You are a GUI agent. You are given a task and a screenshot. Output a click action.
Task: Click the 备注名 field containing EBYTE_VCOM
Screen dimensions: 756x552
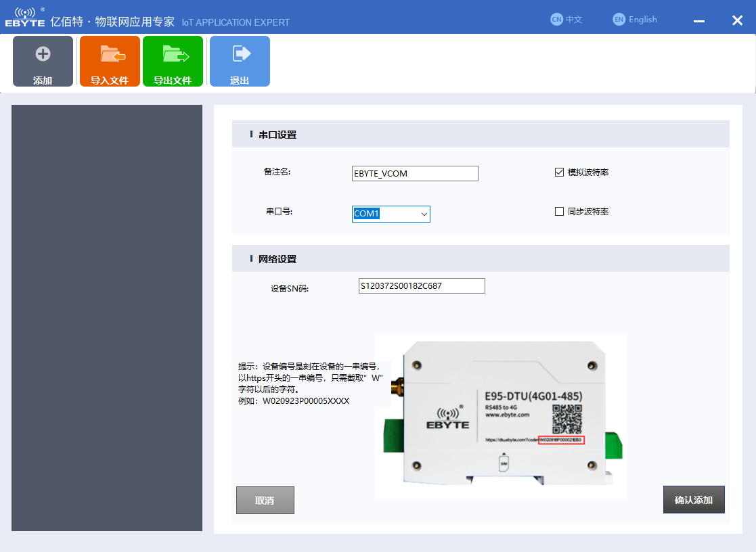[415, 174]
